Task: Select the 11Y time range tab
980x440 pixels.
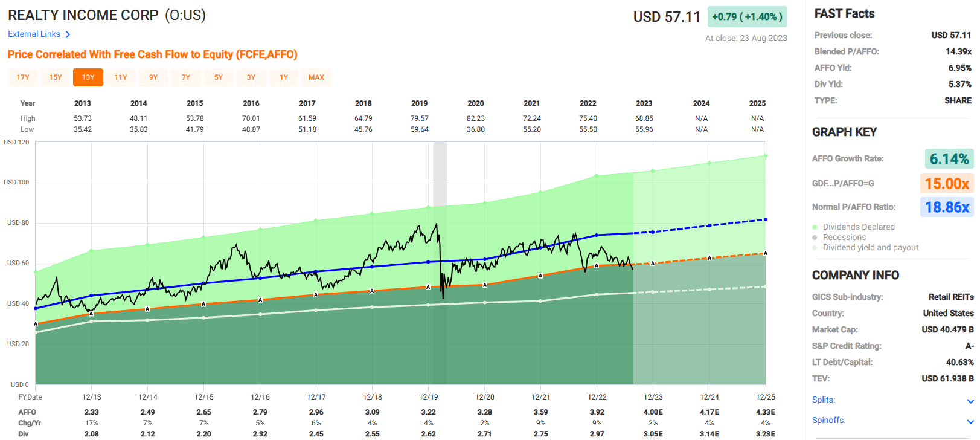Action: 121,77
